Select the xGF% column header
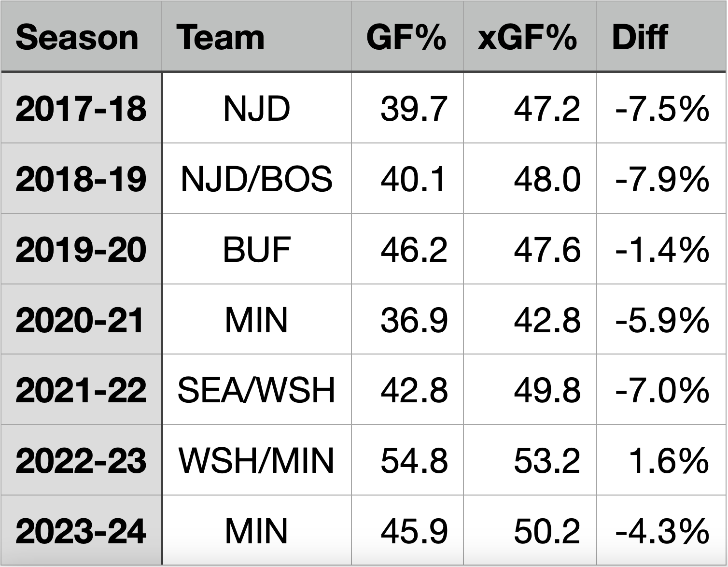728x567 pixels. point(527,37)
